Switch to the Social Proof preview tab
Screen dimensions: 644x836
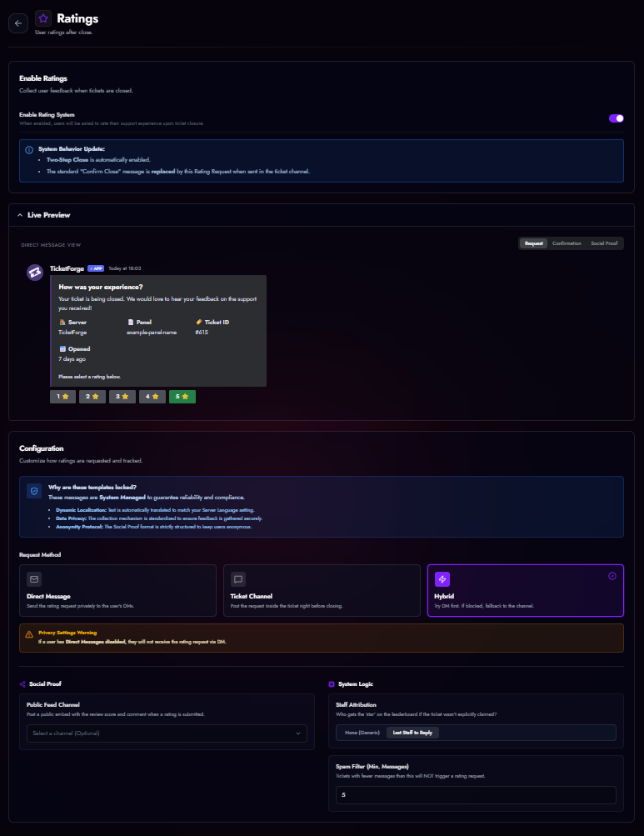click(604, 243)
